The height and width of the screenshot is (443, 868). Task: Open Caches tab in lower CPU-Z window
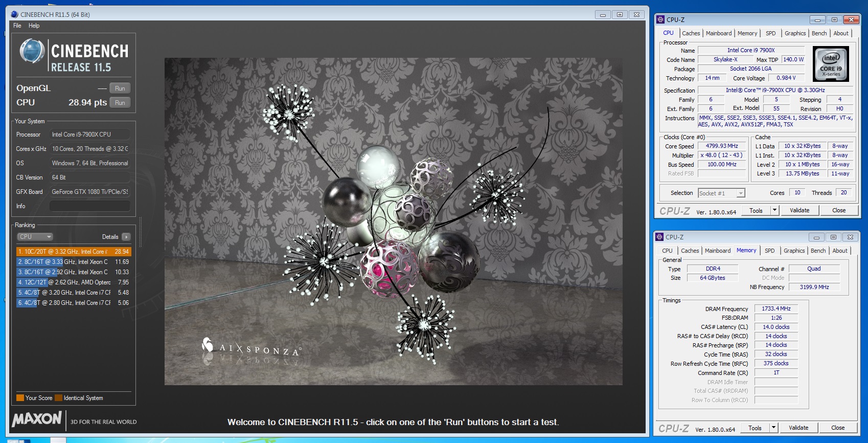point(690,251)
